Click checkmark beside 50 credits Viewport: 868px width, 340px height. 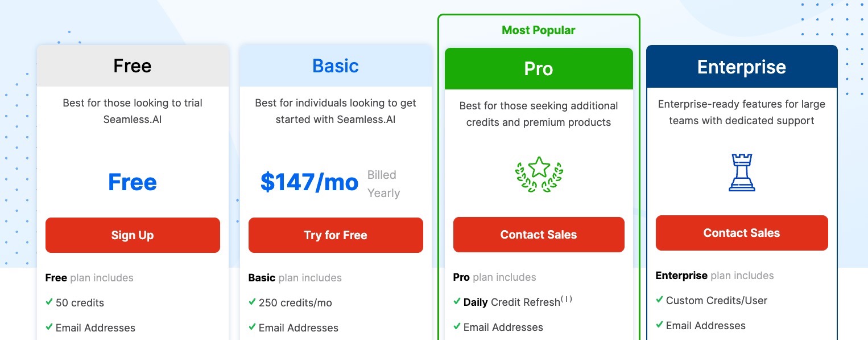(x=49, y=302)
